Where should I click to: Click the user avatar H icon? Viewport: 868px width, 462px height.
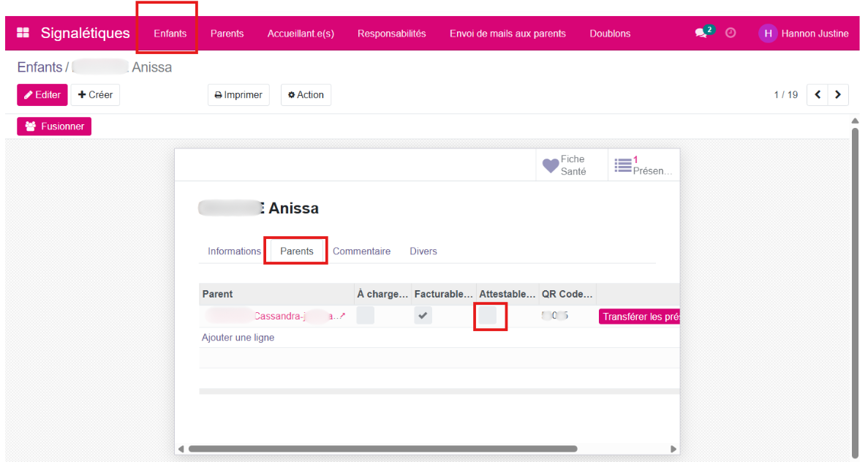767,33
